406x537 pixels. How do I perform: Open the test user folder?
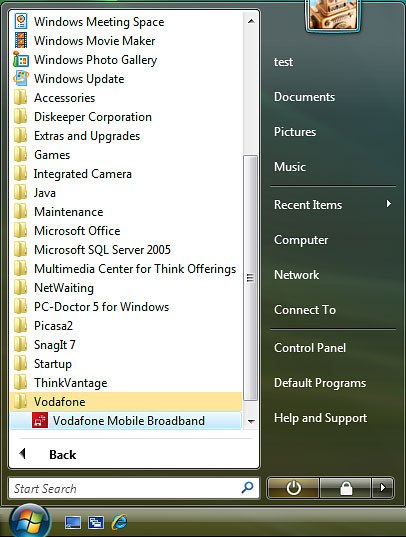coord(283,62)
